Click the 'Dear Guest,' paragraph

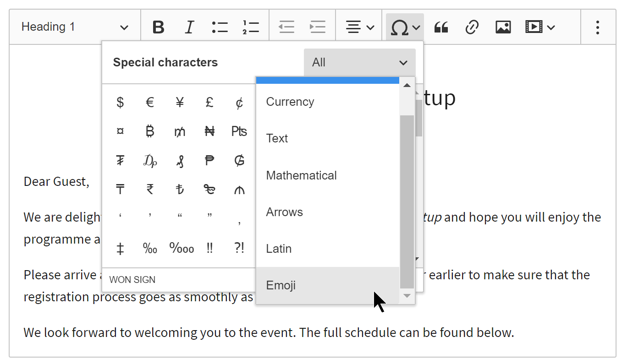pyautogui.click(x=56, y=181)
